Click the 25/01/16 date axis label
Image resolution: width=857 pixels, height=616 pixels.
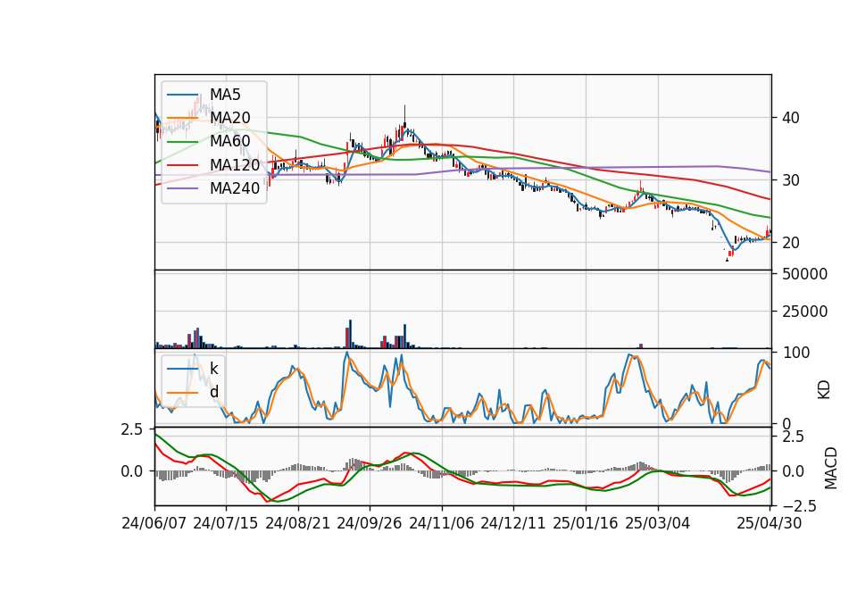coord(586,523)
